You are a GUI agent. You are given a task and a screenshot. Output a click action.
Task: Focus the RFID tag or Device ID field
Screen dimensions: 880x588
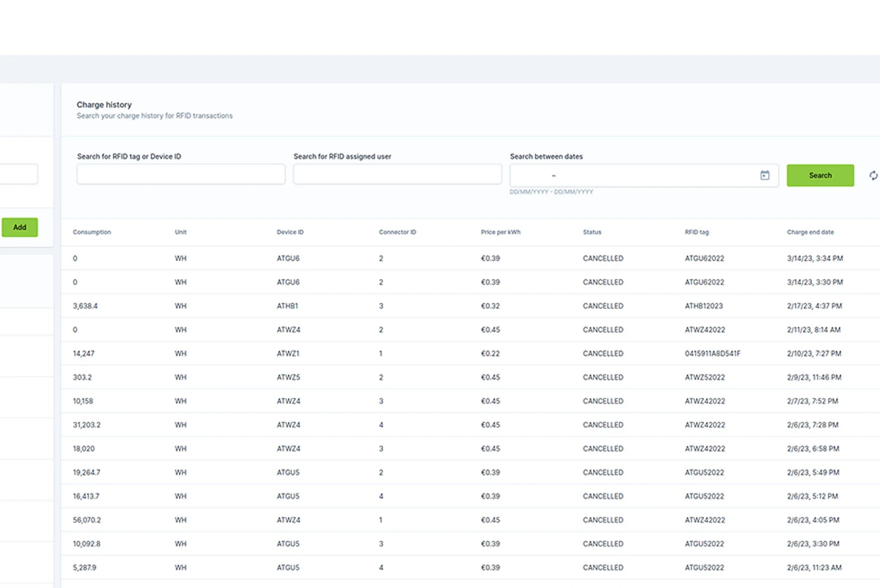click(x=181, y=174)
